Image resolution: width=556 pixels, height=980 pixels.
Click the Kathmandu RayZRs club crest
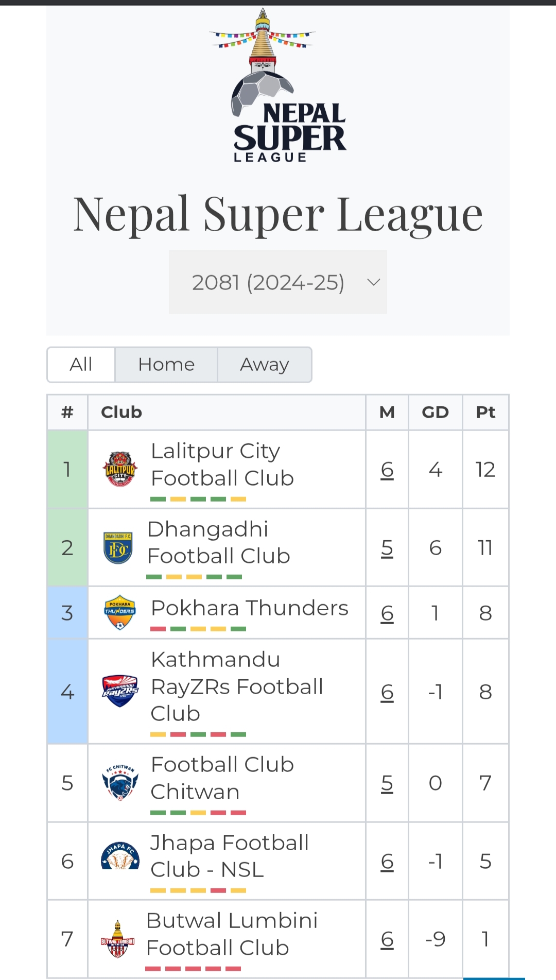[120, 691]
